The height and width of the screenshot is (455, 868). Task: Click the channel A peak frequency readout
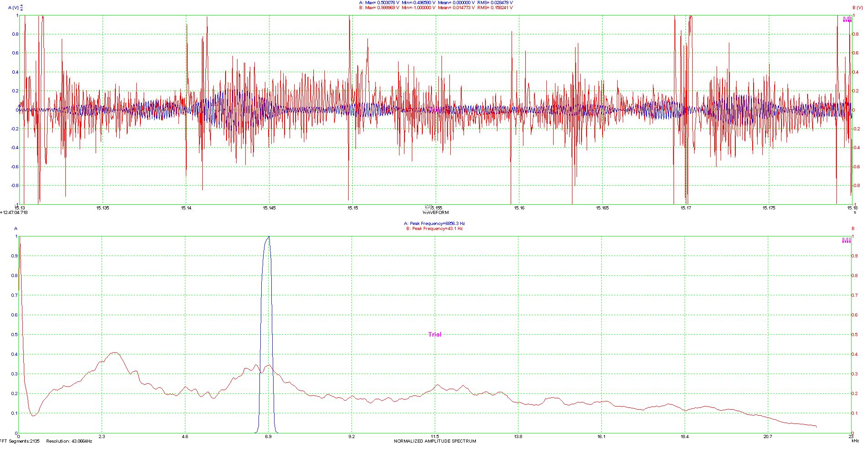click(x=434, y=224)
